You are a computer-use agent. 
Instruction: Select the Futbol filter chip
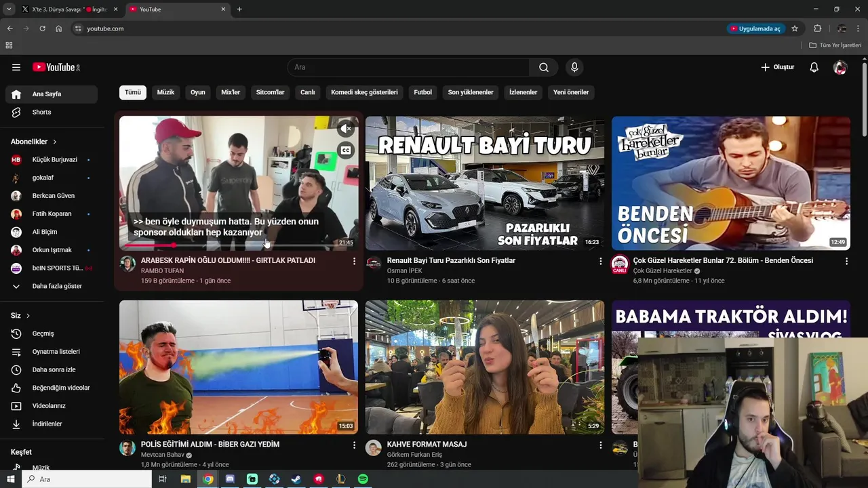pyautogui.click(x=422, y=92)
